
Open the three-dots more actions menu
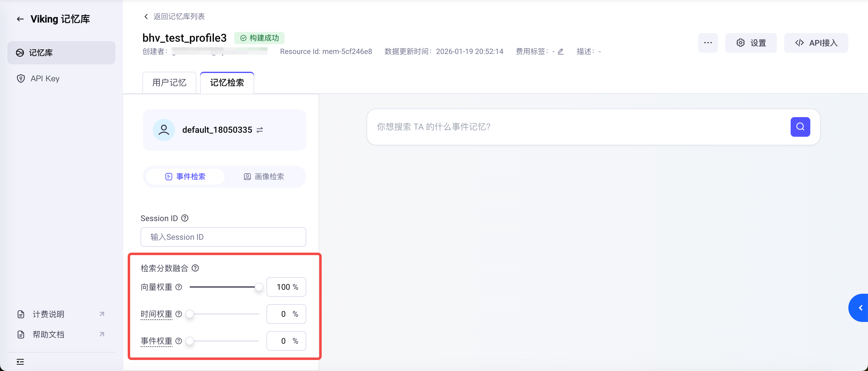tap(707, 43)
